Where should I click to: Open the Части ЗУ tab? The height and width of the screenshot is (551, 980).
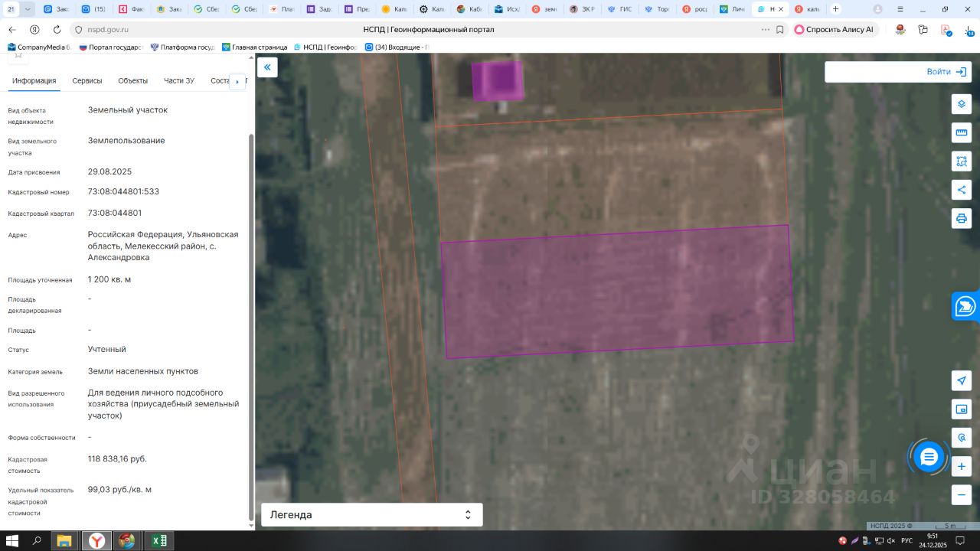point(179,81)
